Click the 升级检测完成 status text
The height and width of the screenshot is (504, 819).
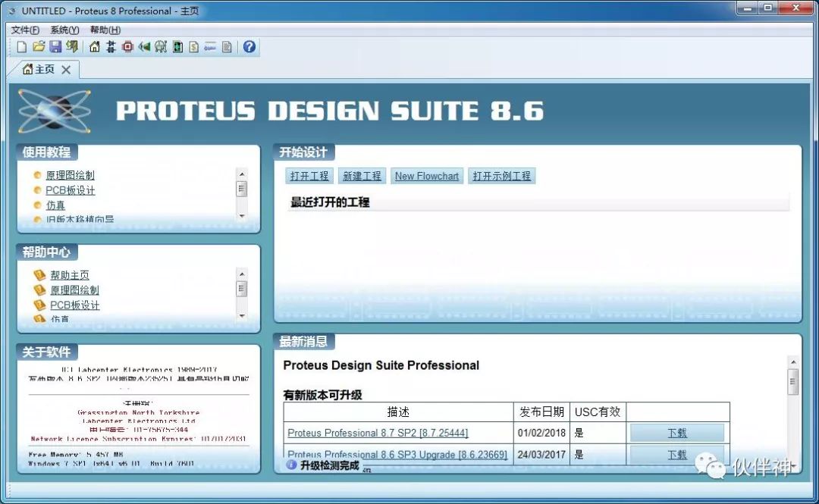click(x=330, y=465)
